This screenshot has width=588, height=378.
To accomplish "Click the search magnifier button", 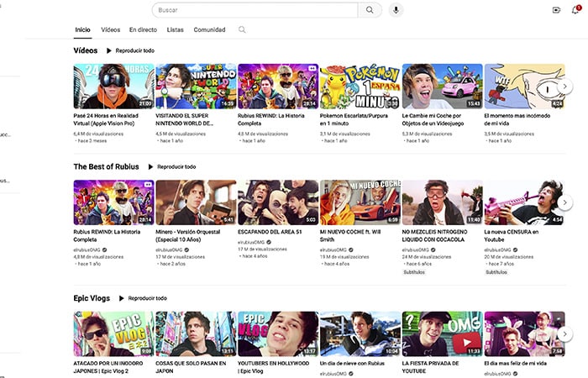I will tap(370, 10).
